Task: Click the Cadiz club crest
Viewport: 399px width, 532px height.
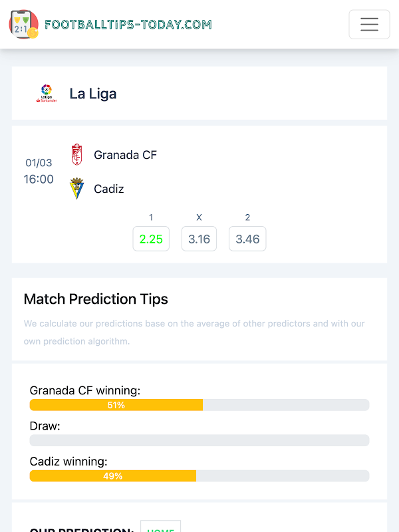Action: pyautogui.click(x=77, y=189)
